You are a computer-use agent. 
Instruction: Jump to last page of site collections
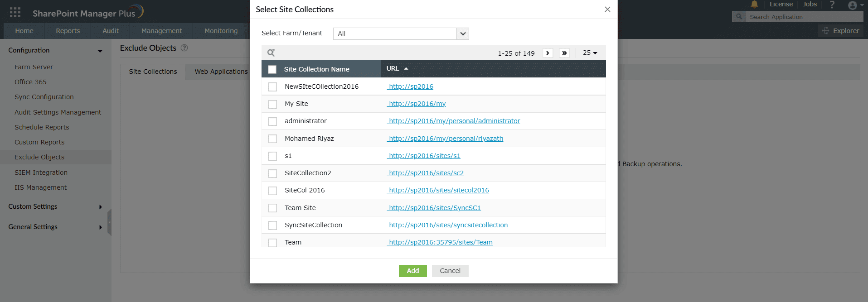click(564, 53)
